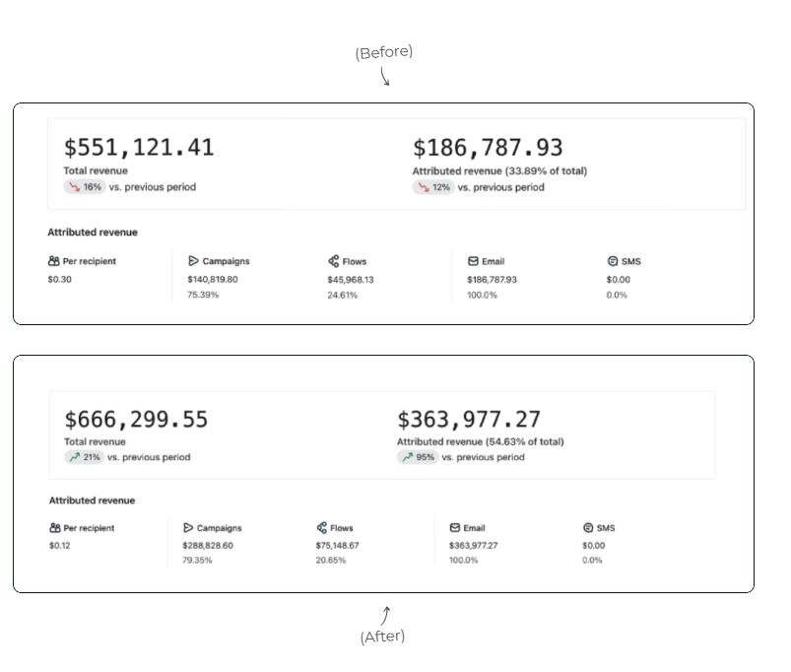Select the $551,121.41 total revenue figure
Viewport: 791px width, 672px height.
(139, 148)
